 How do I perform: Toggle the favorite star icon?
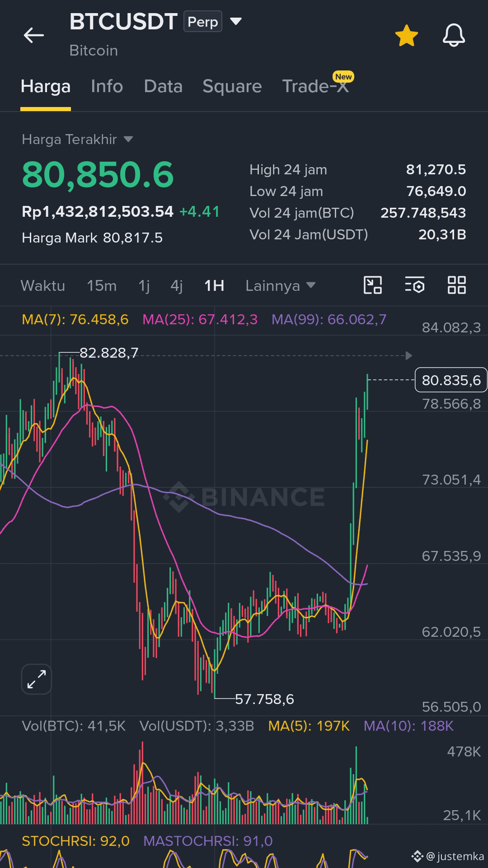click(x=406, y=35)
